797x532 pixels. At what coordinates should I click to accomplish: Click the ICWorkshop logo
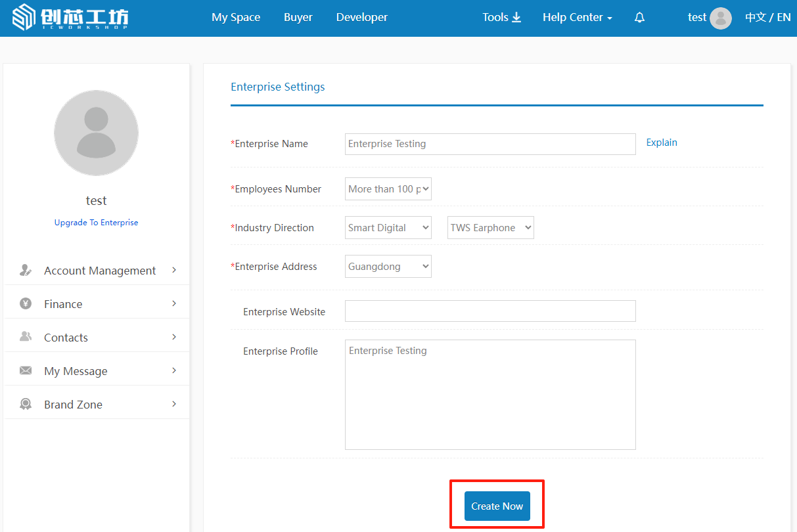click(x=71, y=18)
